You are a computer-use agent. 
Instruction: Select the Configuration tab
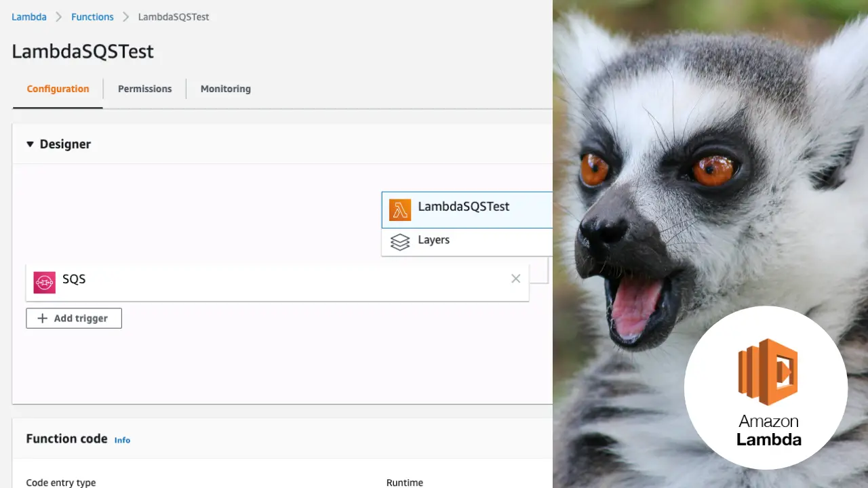pyautogui.click(x=58, y=89)
